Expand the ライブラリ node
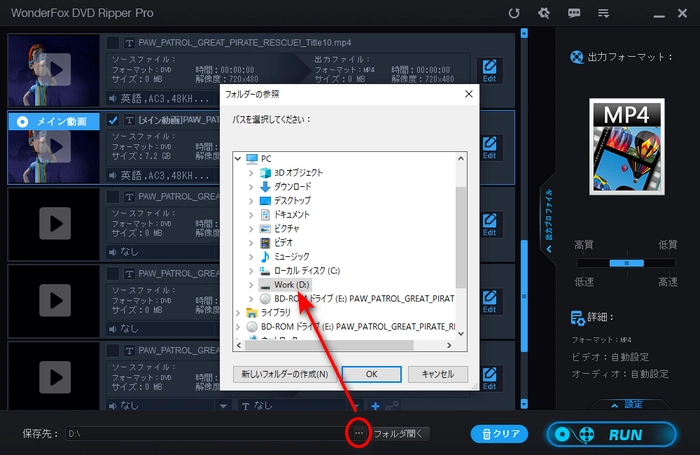 click(238, 313)
